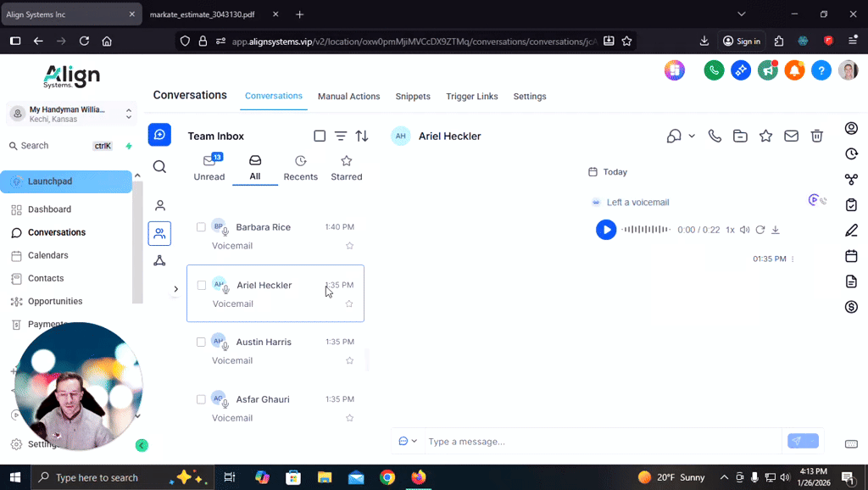Star the Barbara Rice conversation
The width and height of the screenshot is (868, 490).
point(349,246)
